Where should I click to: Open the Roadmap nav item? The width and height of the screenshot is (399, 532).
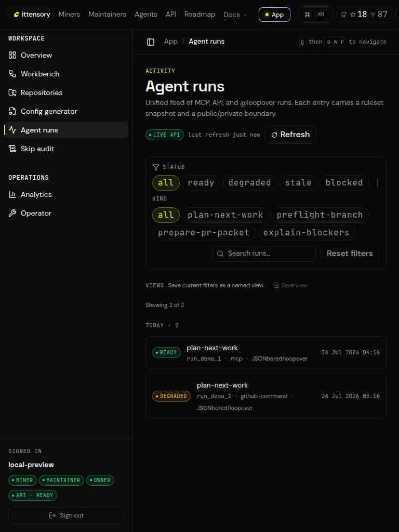199,14
